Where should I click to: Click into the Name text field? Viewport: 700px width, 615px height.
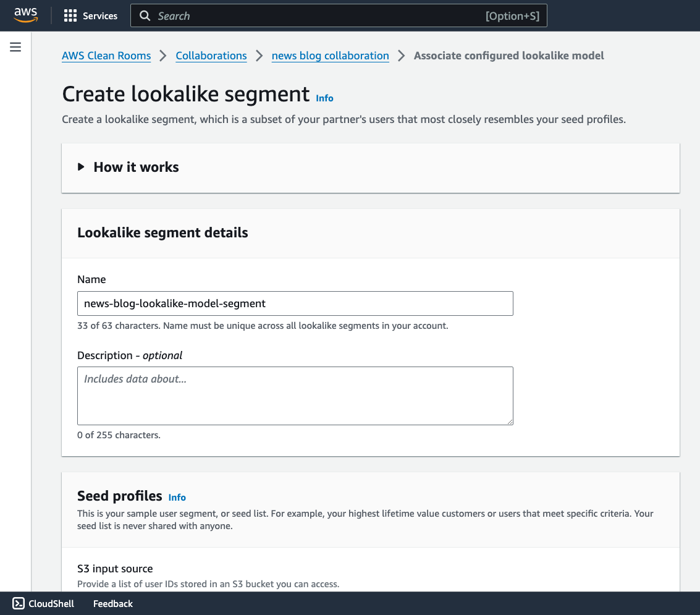coord(295,303)
